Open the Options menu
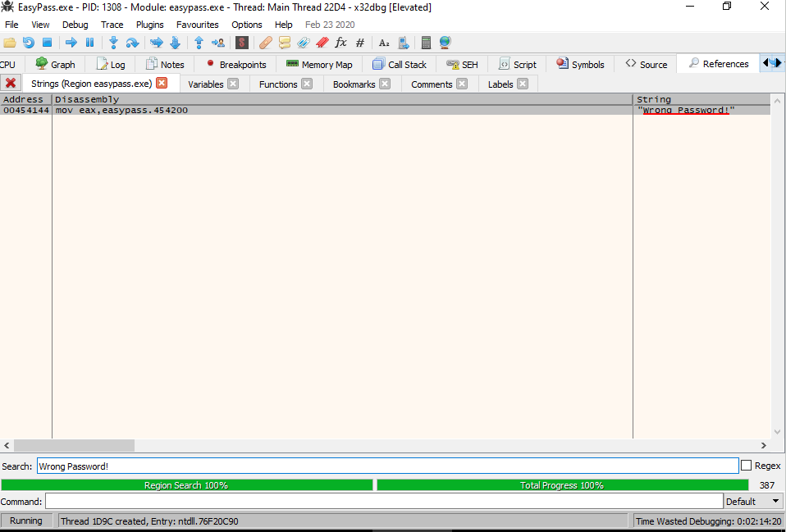 click(x=247, y=25)
